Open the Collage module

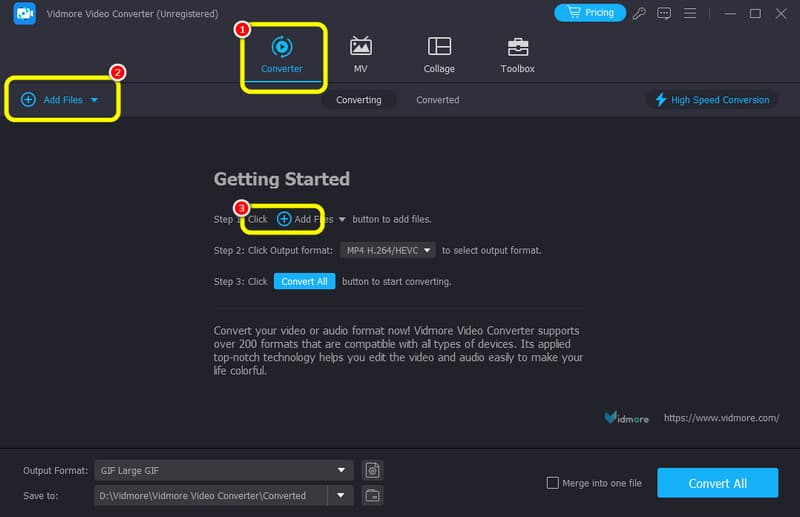tap(438, 54)
